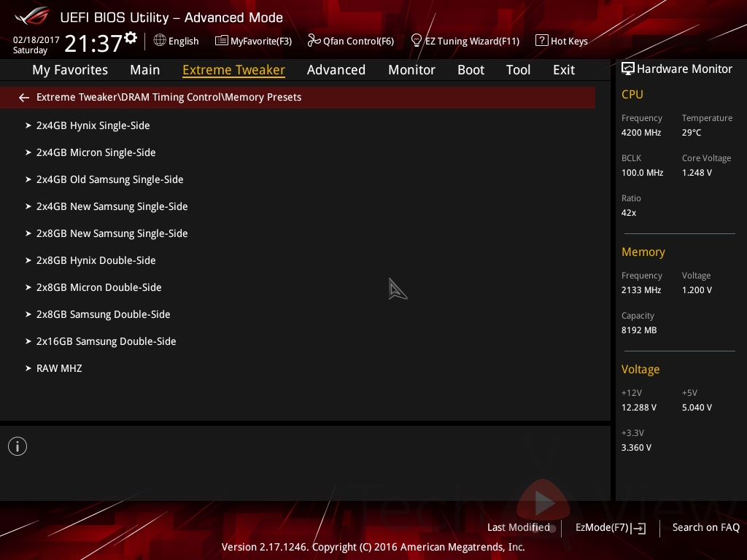Click BCLK value 100.0 MHz
The image size is (747, 560).
click(x=642, y=173)
